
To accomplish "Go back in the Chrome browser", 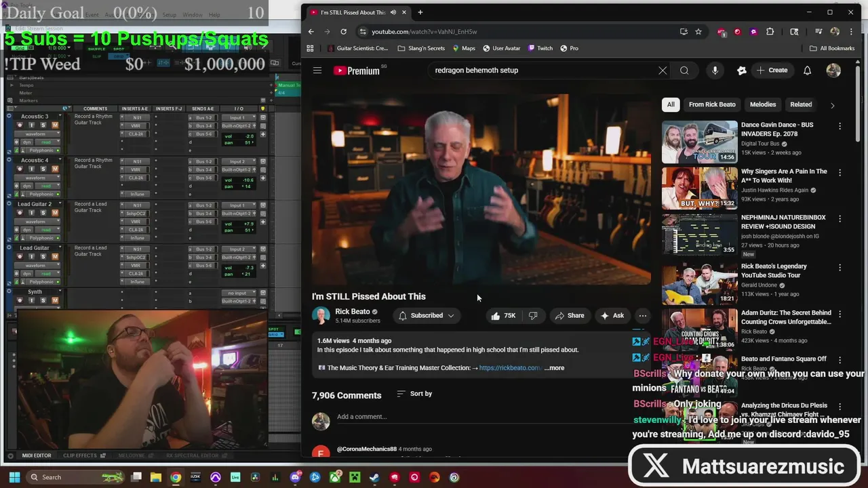I will tap(311, 32).
